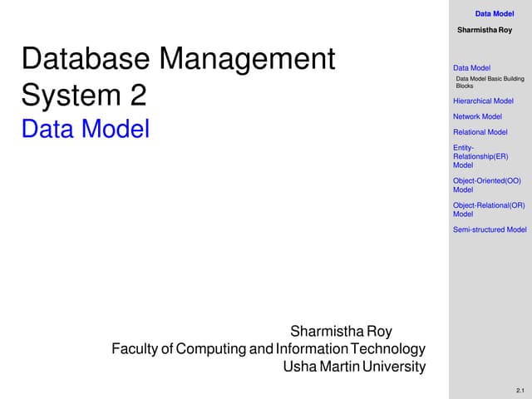Click the System 2 title line

[x=84, y=95]
